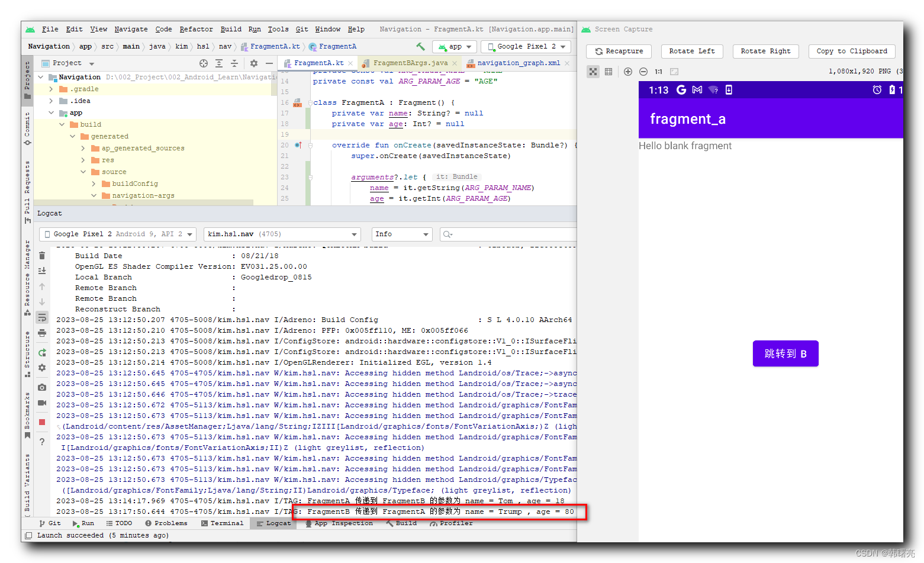Click the FragmentA.kt breadcrumb
The height and width of the screenshot is (563, 924).
click(271, 46)
